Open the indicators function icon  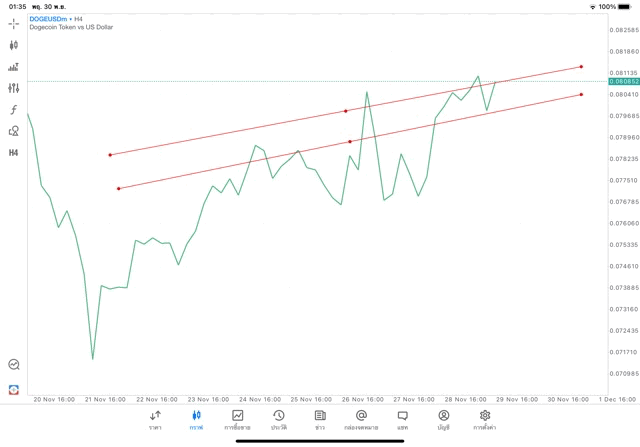pyautogui.click(x=14, y=110)
